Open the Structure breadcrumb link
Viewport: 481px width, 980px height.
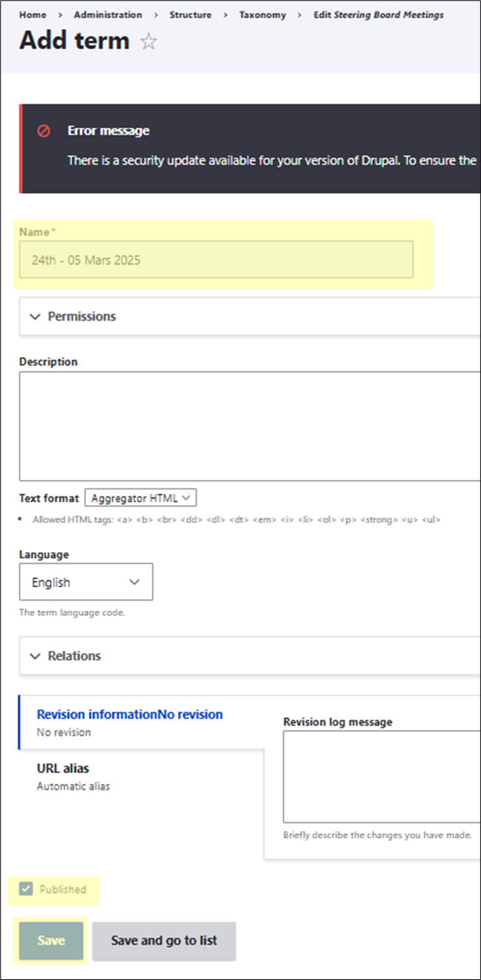(190, 15)
